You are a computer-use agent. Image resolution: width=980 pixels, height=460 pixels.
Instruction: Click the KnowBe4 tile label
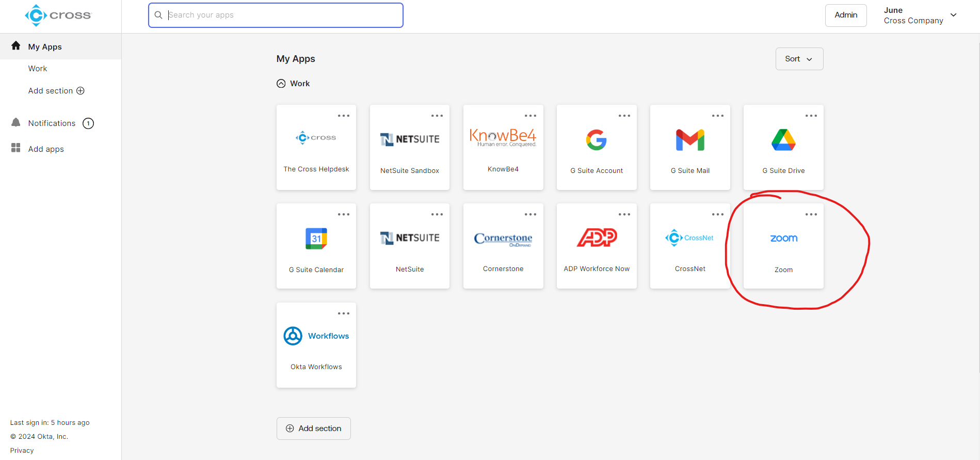[503, 169]
